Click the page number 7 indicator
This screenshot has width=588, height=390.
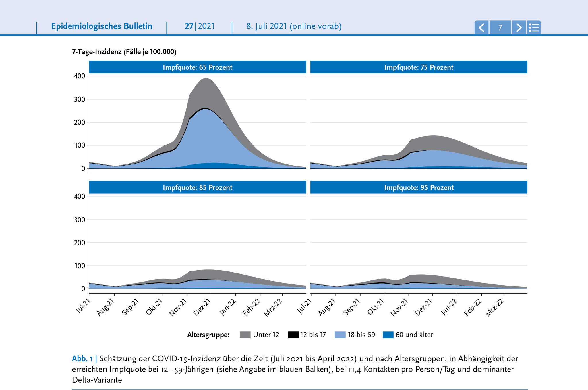coord(500,28)
